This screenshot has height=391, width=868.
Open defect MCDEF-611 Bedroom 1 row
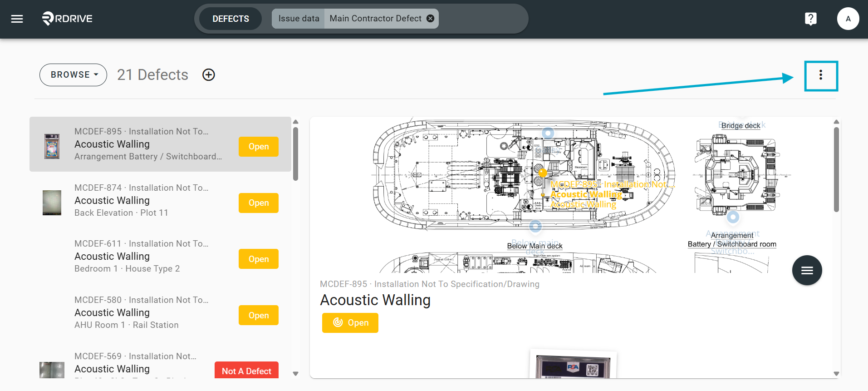coord(160,257)
